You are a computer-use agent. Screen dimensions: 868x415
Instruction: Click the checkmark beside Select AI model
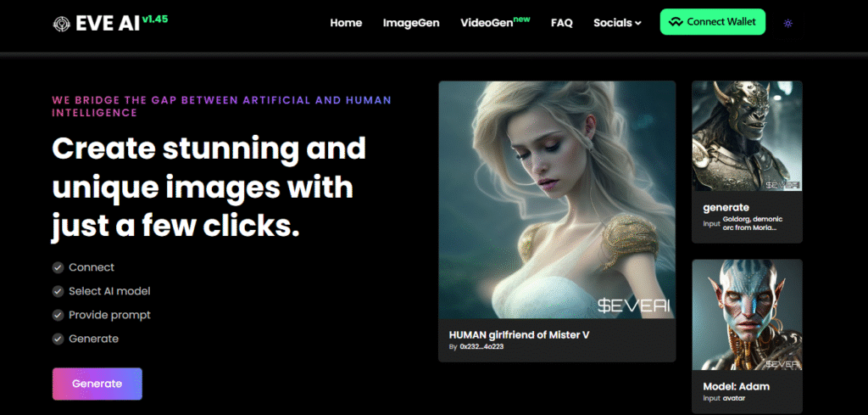pyautogui.click(x=58, y=291)
